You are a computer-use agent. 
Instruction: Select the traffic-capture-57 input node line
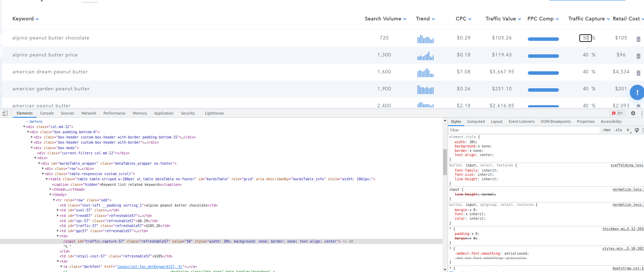221,241
